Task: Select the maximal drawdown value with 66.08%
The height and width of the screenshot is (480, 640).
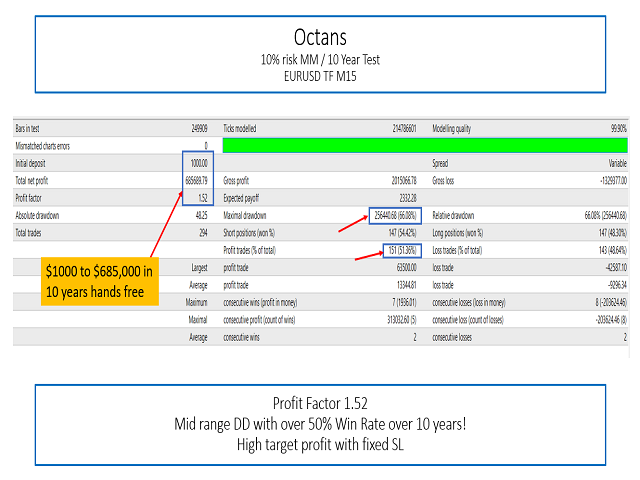Action: [395, 215]
